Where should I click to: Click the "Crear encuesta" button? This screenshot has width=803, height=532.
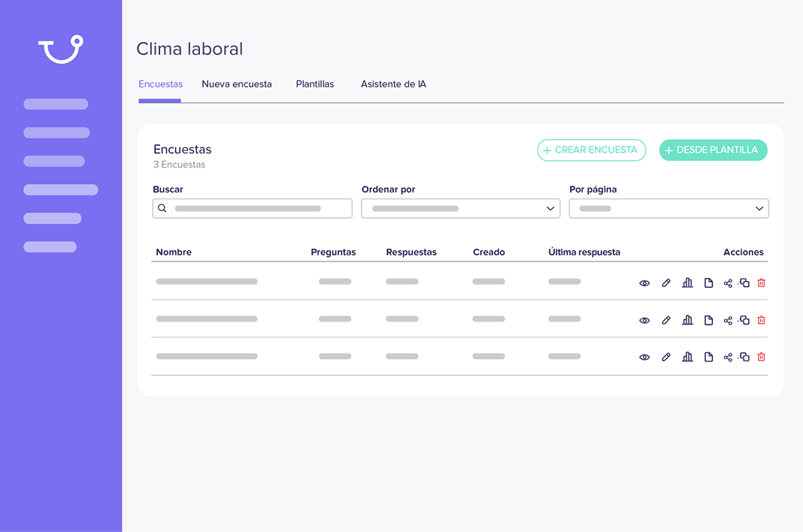(591, 150)
